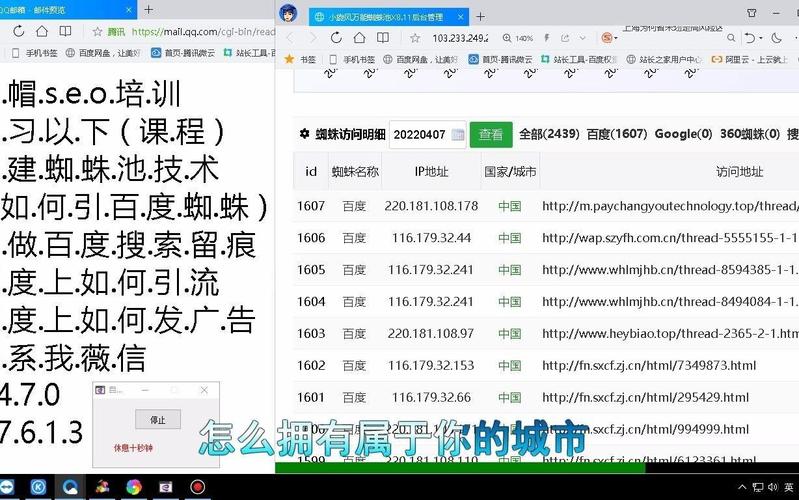Click the share icon in right address bar
Screen dimensions: 799x500
[565, 38]
